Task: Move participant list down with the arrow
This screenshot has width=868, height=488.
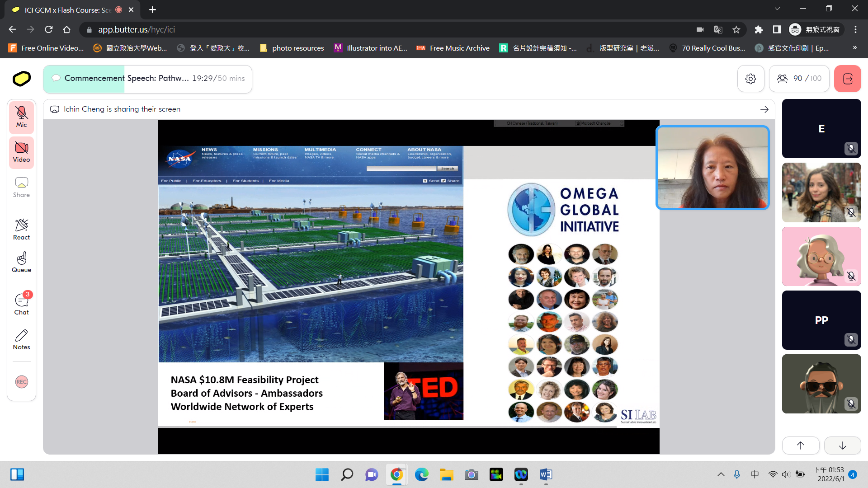Action: [x=842, y=446]
